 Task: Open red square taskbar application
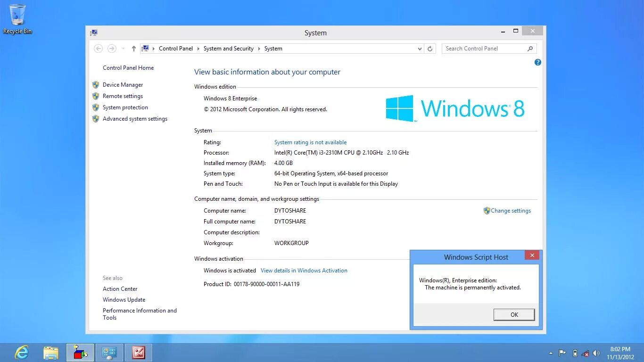[x=139, y=353]
